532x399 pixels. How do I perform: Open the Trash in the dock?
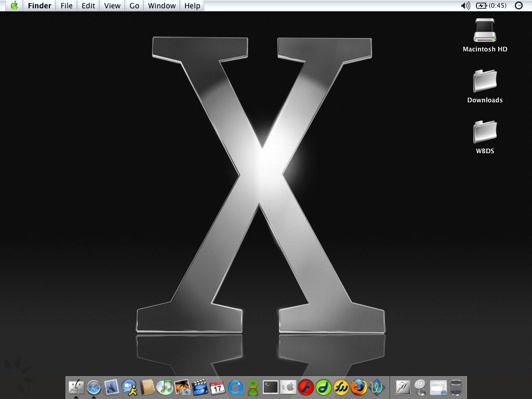pos(456,387)
